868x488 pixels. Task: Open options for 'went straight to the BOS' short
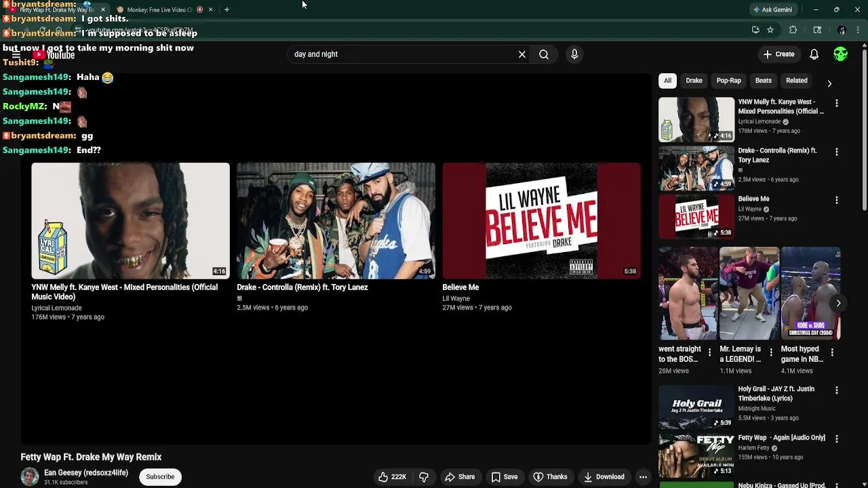pyautogui.click(x=710, y=352)
